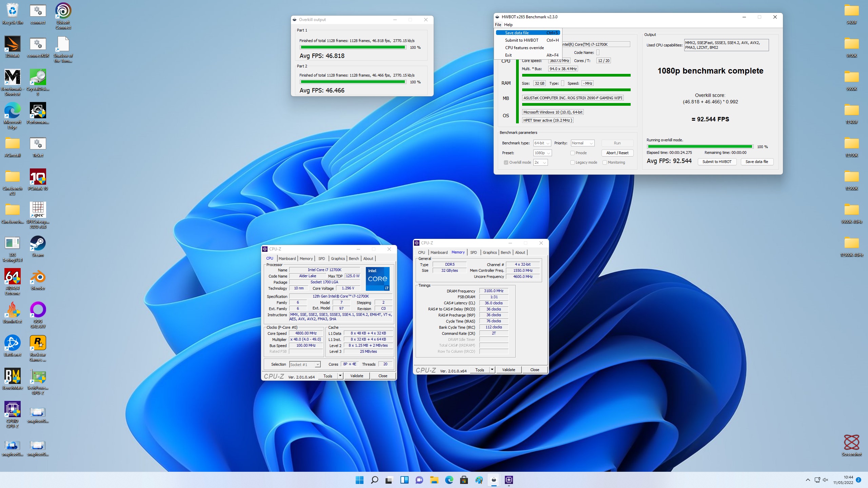The width and height of the screenshot is (868, 488).
Task: Toggle the Overkill mode checkbox
Action: [x=506, y=162]
